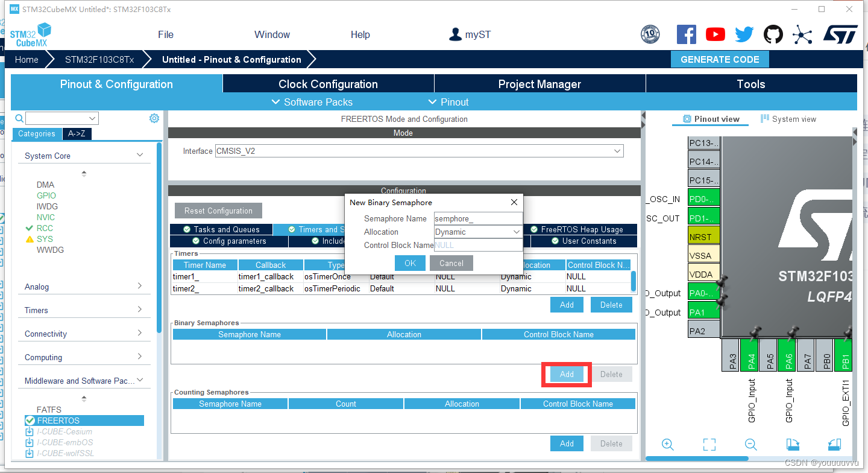Viewport: 868px width, 473px height.
Task: Zoom out on the pinout view
Action: 750,445
